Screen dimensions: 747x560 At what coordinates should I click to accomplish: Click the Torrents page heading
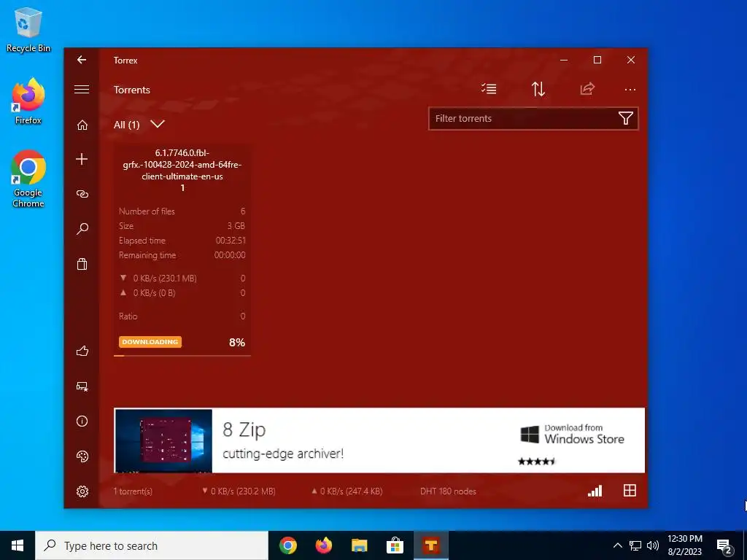[x=132, y=90]
